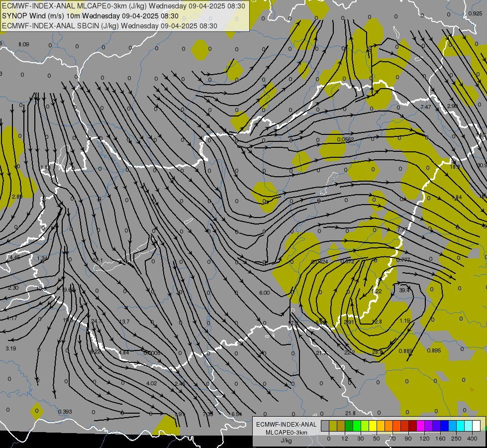Viewport: 487px width, 448px height.
Task: Click legend tick label '400'
Action: coord(472,439)
